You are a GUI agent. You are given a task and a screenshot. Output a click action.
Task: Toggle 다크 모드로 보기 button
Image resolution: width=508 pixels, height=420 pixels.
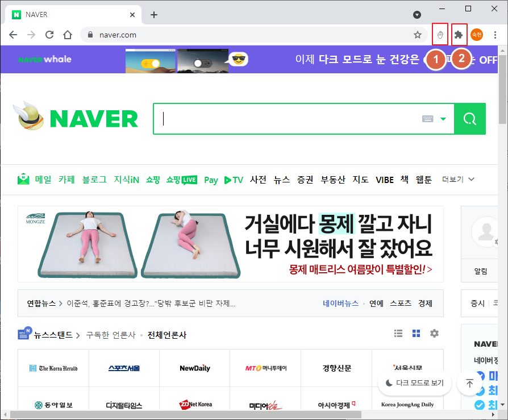tap(415, 383)
